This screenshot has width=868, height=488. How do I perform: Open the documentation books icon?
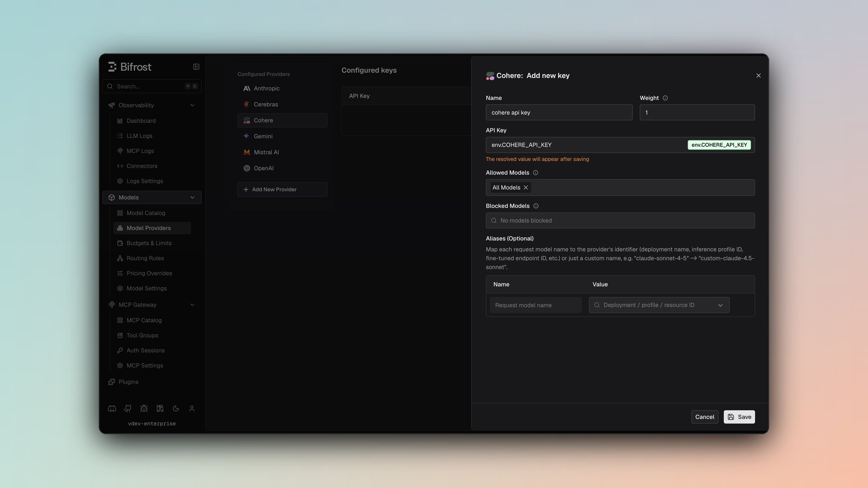(x=160, y=408)
